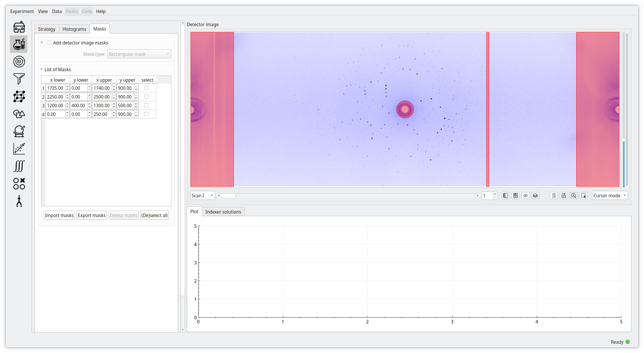Image resolution: width=644 pixels, height=353 pixels.
Task: Open the filter funnel sidebar icon
Action: (19, 79)
